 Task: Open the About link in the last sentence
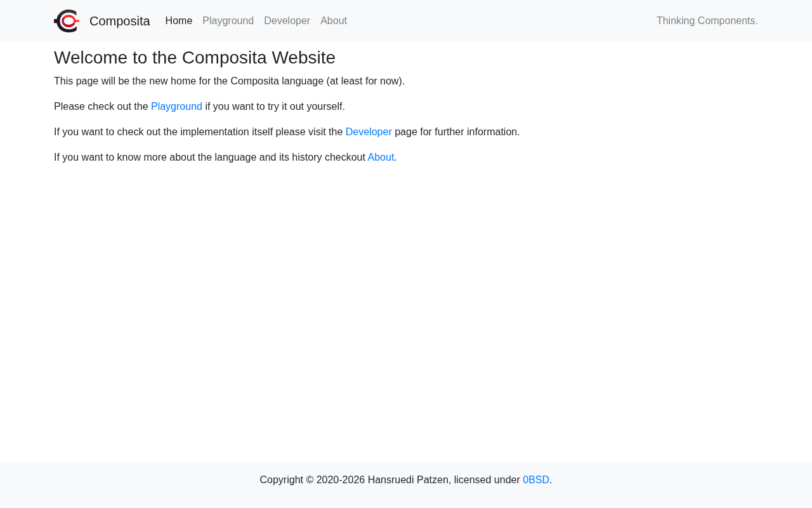click(x=381, y=157)
